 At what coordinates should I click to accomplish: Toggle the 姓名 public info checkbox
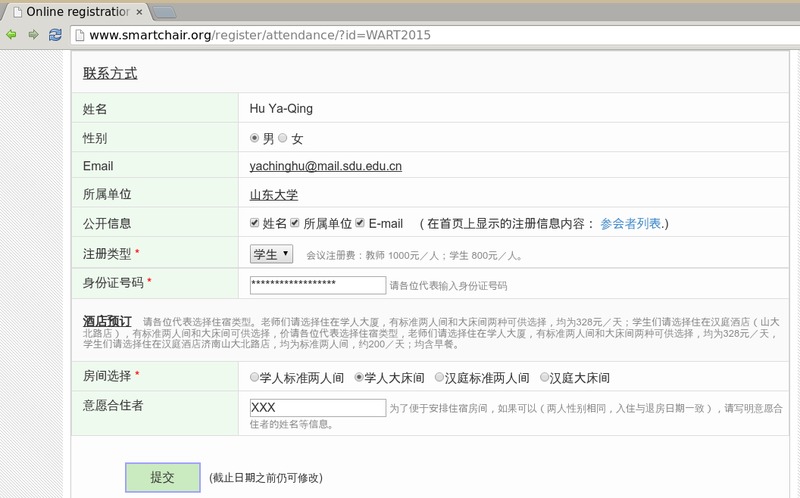(255, 223)
